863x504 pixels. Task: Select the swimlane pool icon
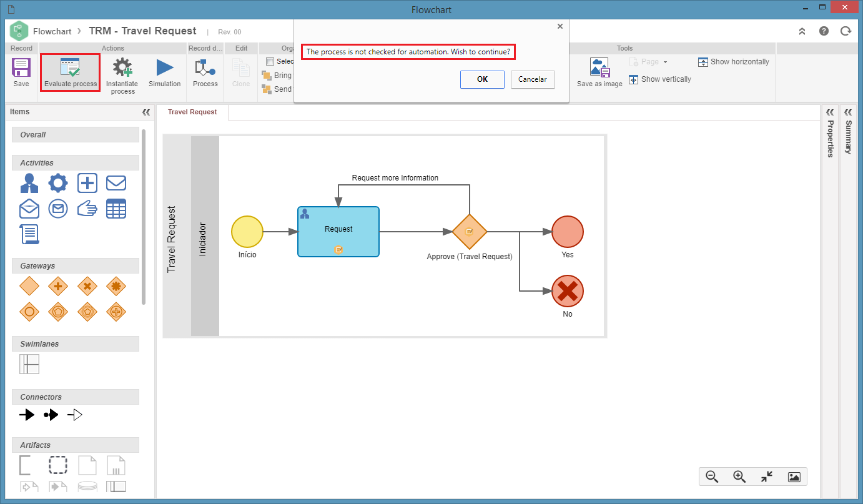(29, 364)
